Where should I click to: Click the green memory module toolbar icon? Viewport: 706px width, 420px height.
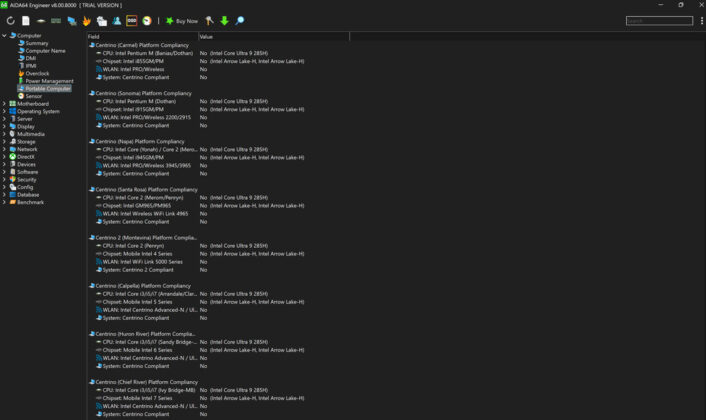56,21
